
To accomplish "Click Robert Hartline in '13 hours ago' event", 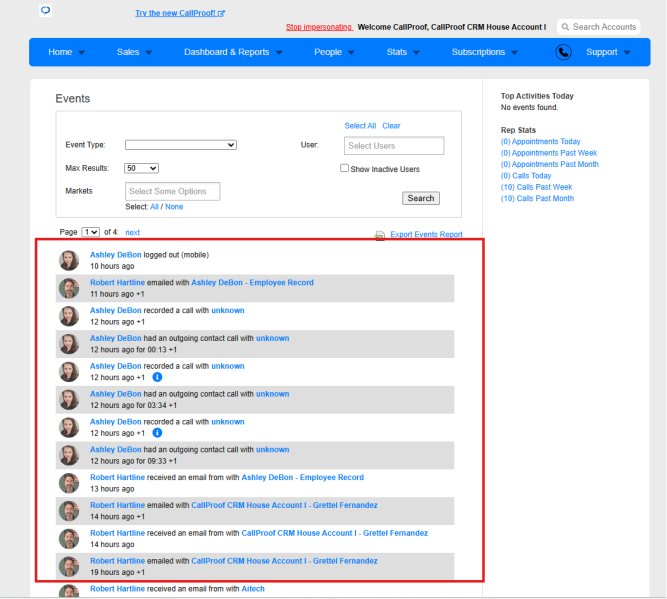I will (117, 477).
